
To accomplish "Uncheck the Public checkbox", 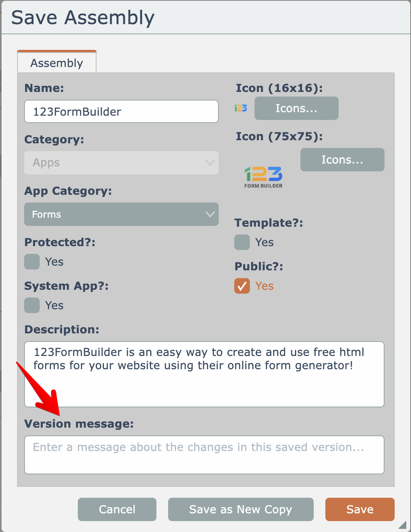I will (242, 286).
